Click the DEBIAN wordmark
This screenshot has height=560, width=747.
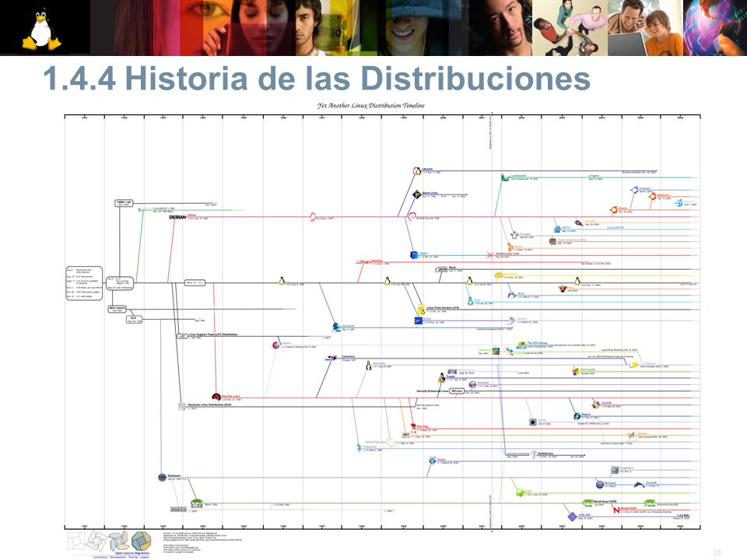(177, 217)
